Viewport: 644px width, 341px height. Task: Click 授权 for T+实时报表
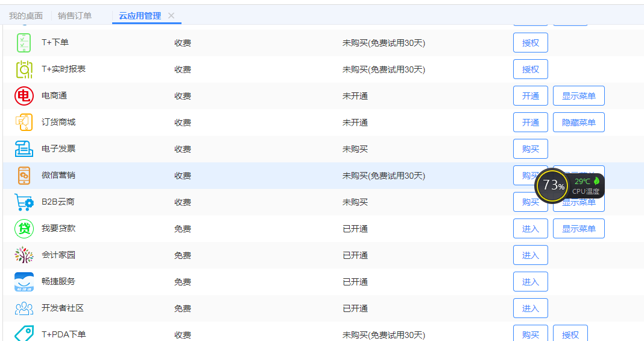click(x=530, y=69)
